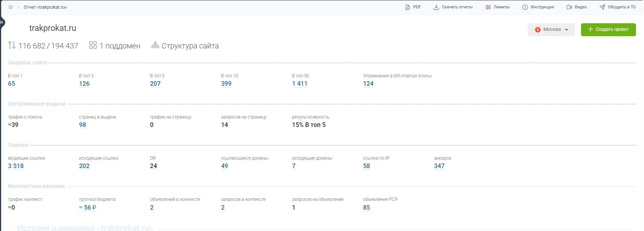
Task: Click the PDF document icon
Action: [408, 7]
